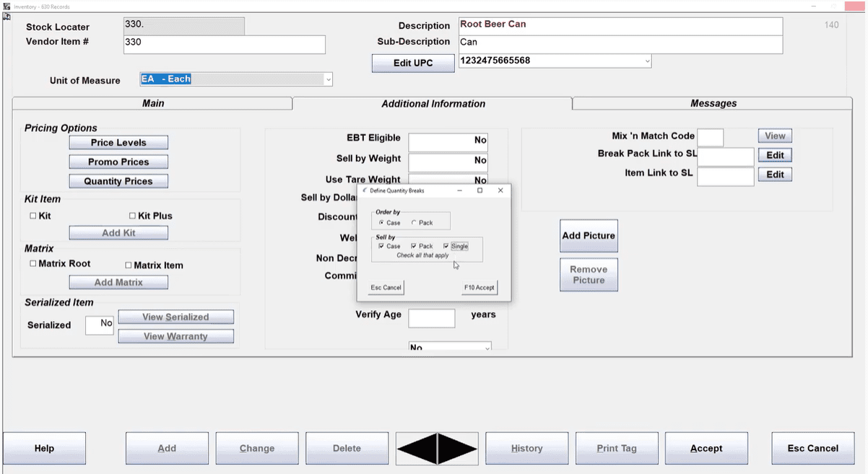Click the Promo Prices button

118,162
